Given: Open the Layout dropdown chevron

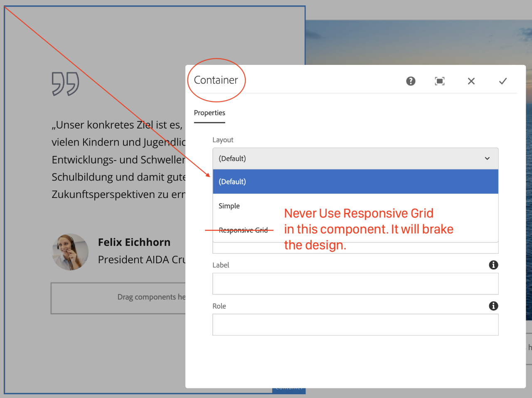Looking at the screenshot, I should coord(487,158).
